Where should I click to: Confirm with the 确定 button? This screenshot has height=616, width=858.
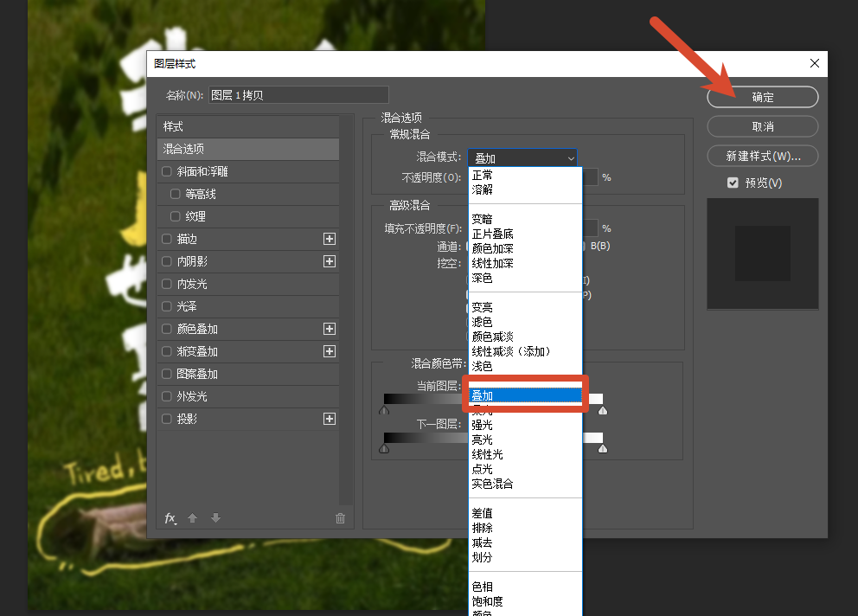[763, 97]
